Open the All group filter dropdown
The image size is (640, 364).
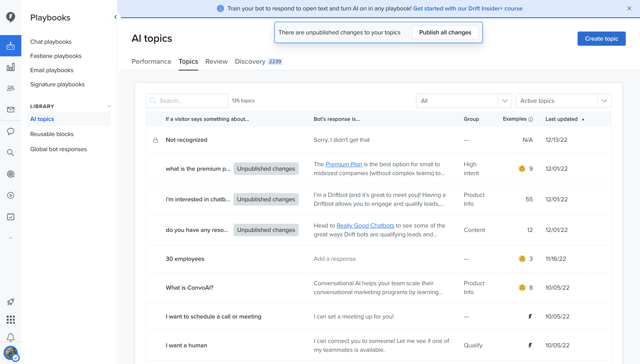pyautogui.click(x=464, y=101)
